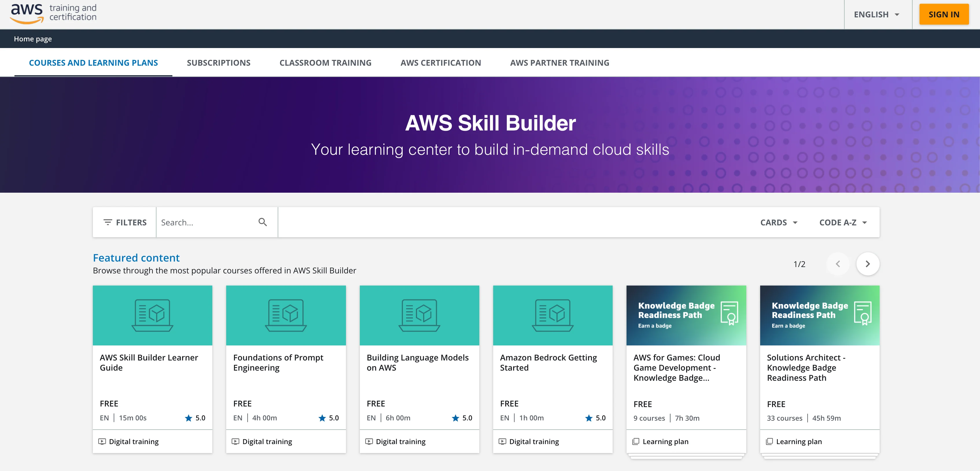Navigate to the Home page link
The height and width of the screenshot is (471, 980).
[33, 38]
